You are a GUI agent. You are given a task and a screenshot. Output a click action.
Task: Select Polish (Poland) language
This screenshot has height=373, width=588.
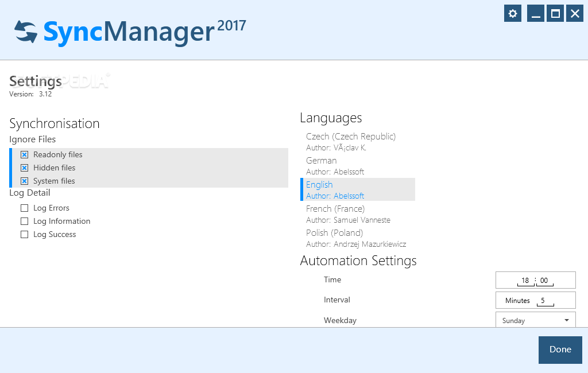pyautogui.click(x=358, y=238)
